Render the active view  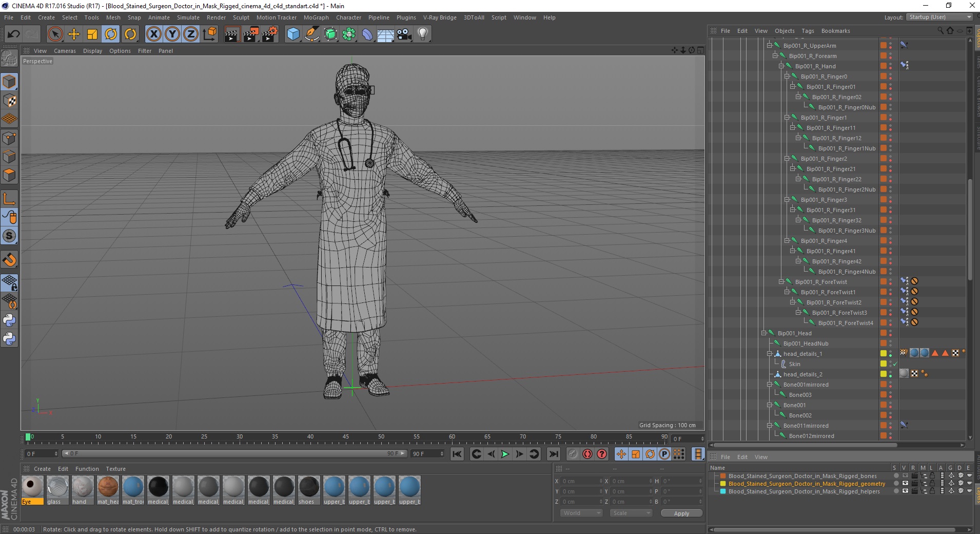(232, 34)
